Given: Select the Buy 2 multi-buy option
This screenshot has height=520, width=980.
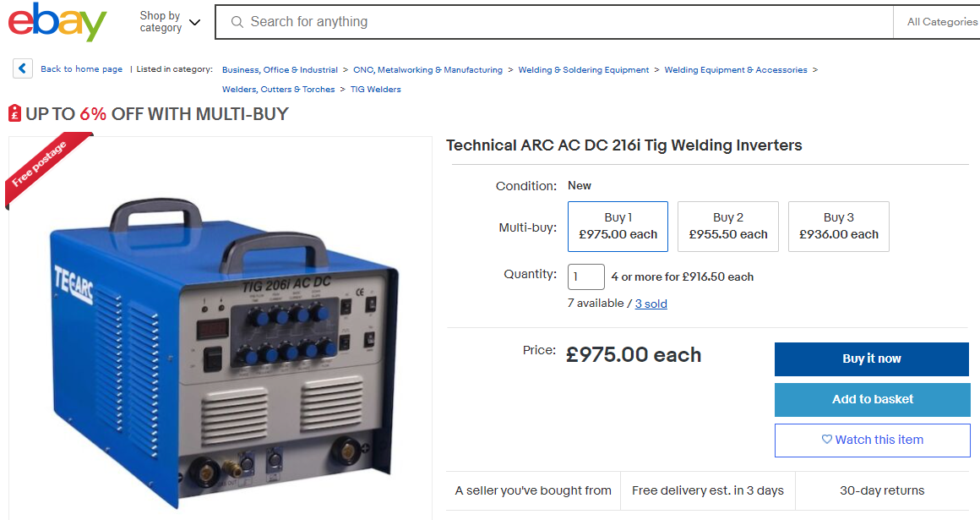Looking at the screenshot, I should click(x=728, y=226).
